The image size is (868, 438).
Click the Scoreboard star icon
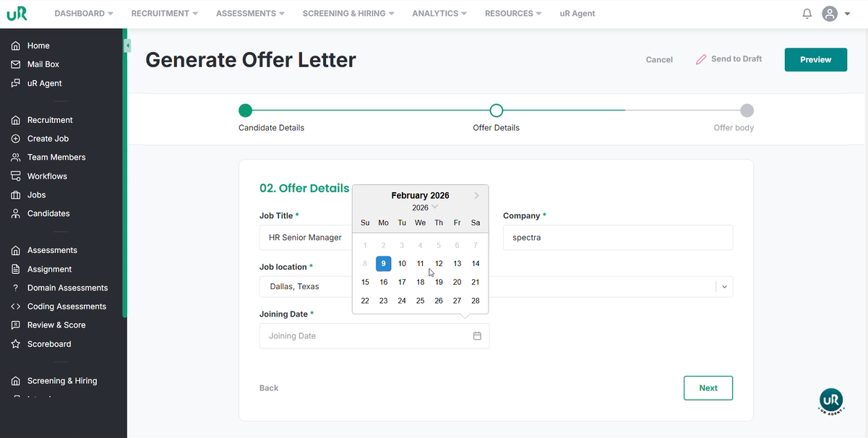(15, 344)
